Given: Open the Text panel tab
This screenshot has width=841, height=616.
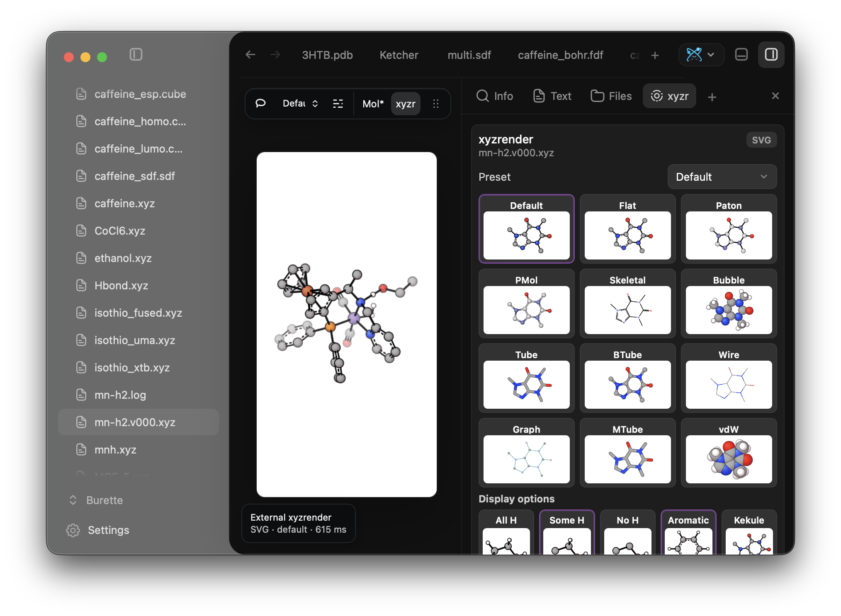Looking at the screenshot, I should click(552, 96).
